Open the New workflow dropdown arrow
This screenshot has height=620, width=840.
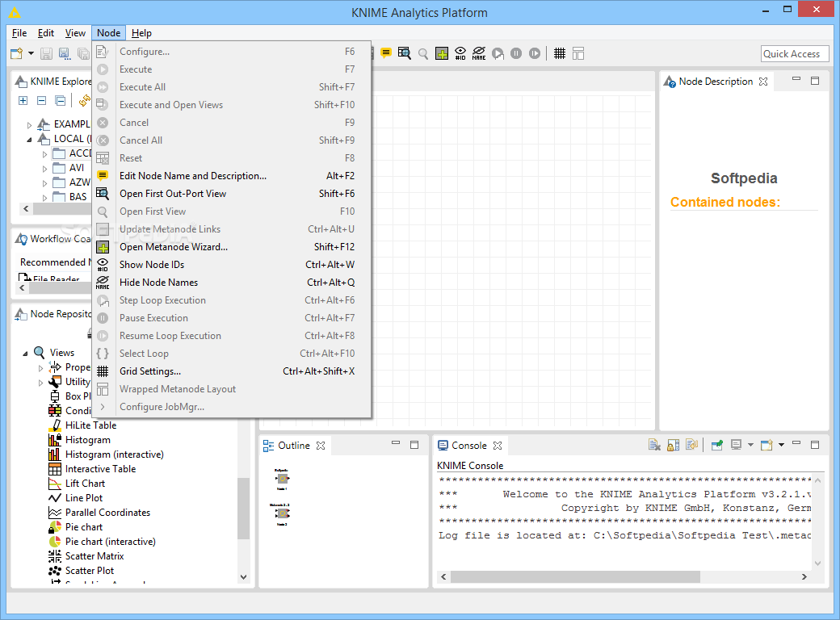(31, 53)
